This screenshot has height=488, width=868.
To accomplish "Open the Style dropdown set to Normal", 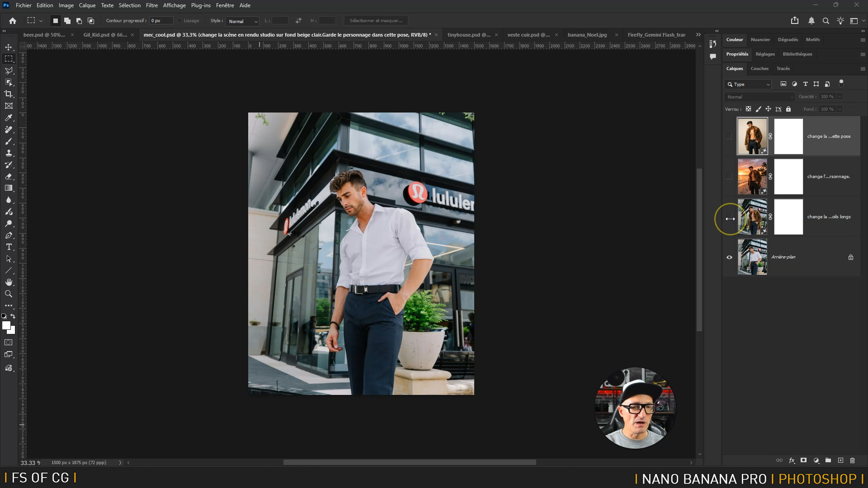I will click(242, 21).
